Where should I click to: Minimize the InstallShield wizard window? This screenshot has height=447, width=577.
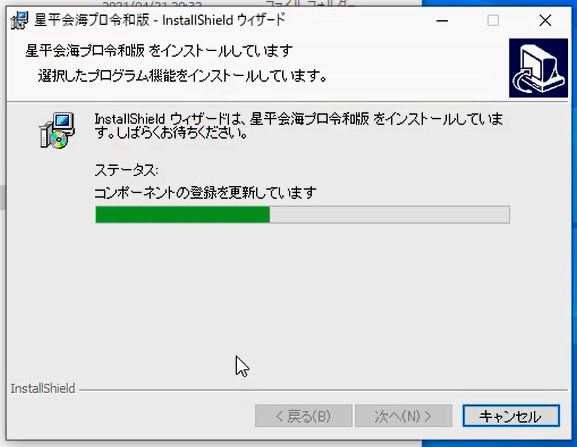tap(442, 20)
